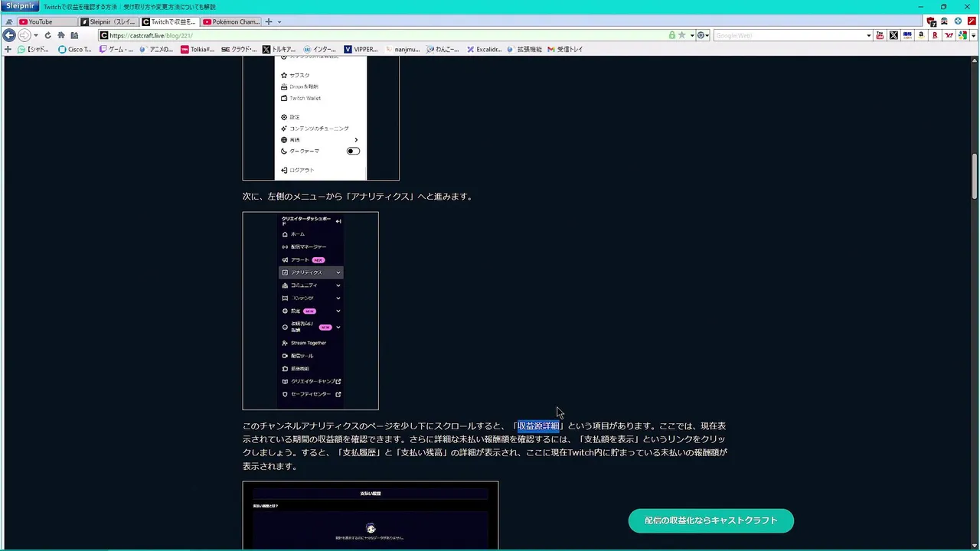Open the bookmark star dropdown arrow
Viewport: 980px width, 551px height.
pyautogui.click(x=691, y=35)
